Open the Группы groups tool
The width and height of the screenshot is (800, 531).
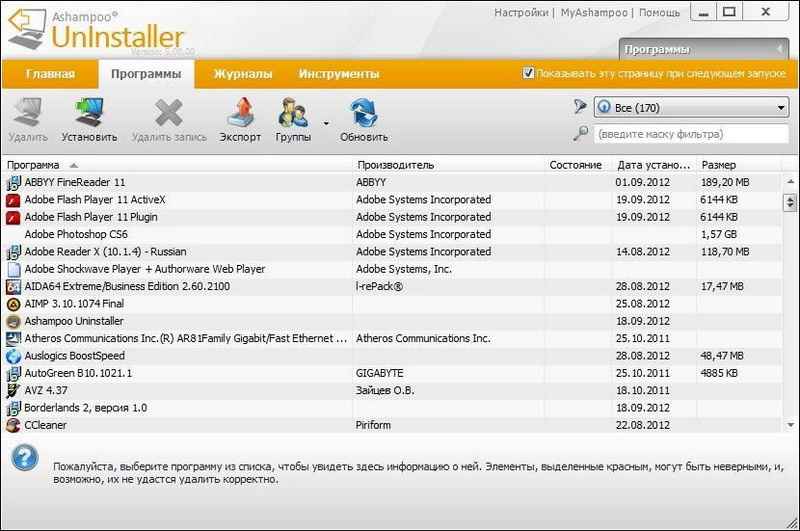click(293, 112)
